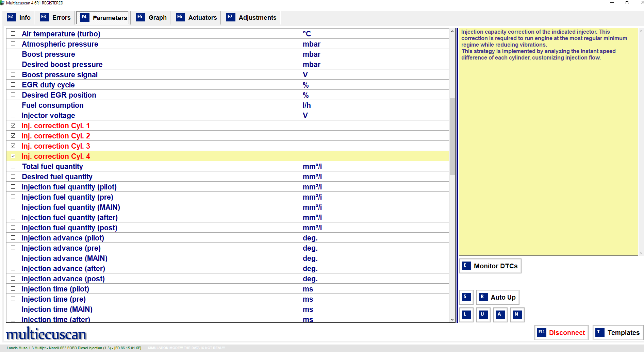Screen dimensions: 644x352
Task: Switch to the Graph tab
Action: pos(152,18)
